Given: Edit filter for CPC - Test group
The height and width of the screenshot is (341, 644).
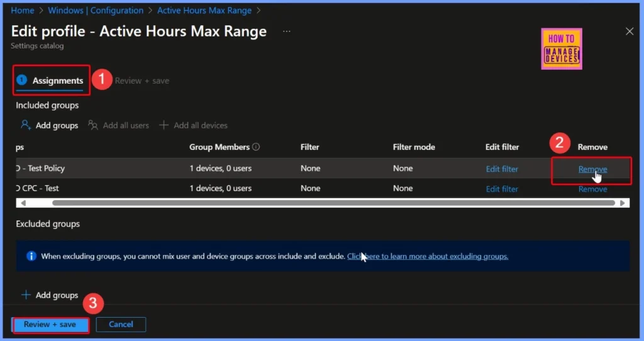Looking at the screenshot, I should tap(502, 189).
